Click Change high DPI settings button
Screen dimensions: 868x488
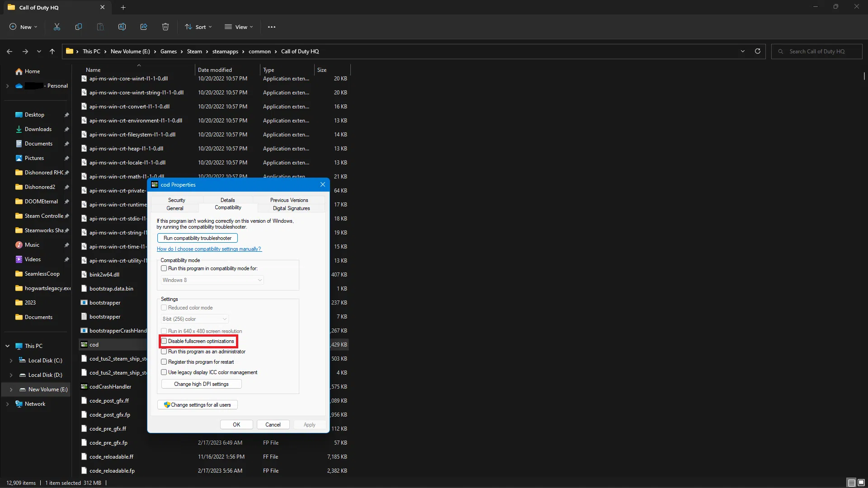201,384
